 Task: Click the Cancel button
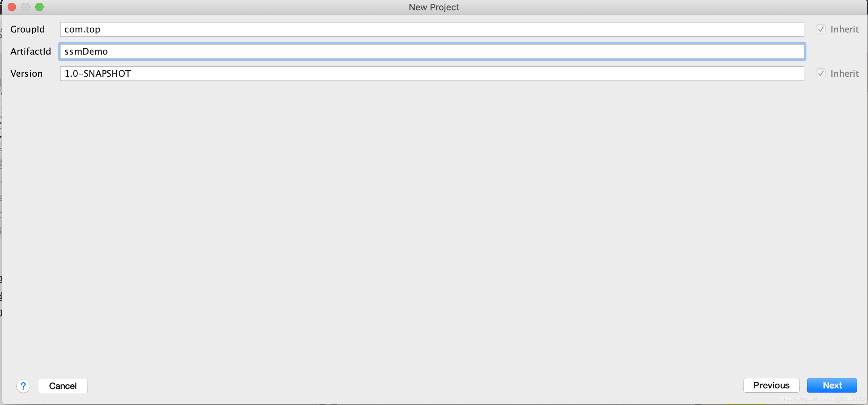point(63,386)
